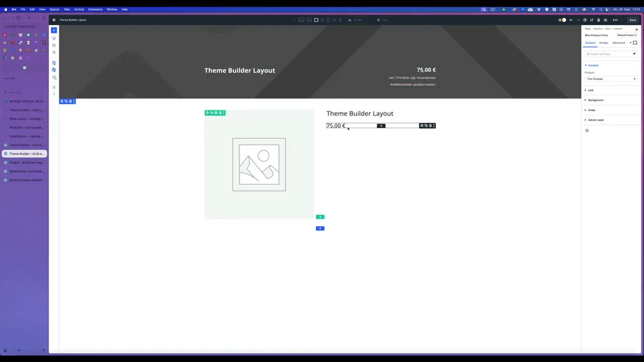Image resolution: width=644 pixels, height=362 pixels.
Task: Click the trash icon in top builder bar
Action: coord(598,20)
